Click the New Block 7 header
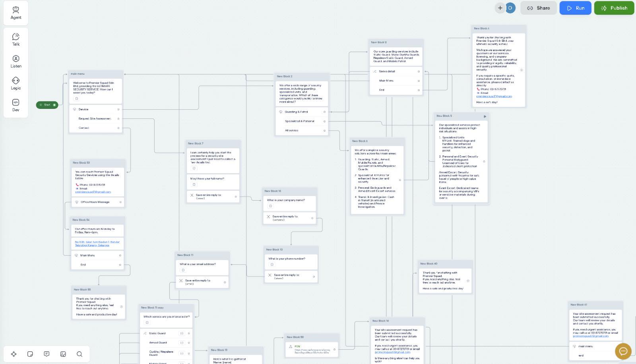The height and width of the screenshot is (364, 636). pyautogui.click(x=213, y=143)
